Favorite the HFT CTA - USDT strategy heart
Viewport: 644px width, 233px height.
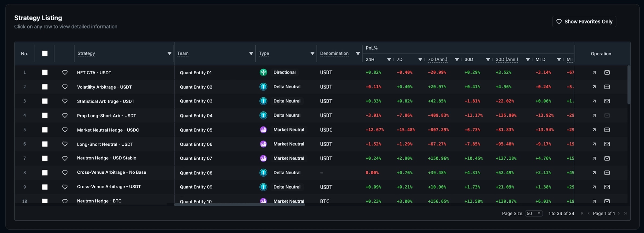pos(65,72)
